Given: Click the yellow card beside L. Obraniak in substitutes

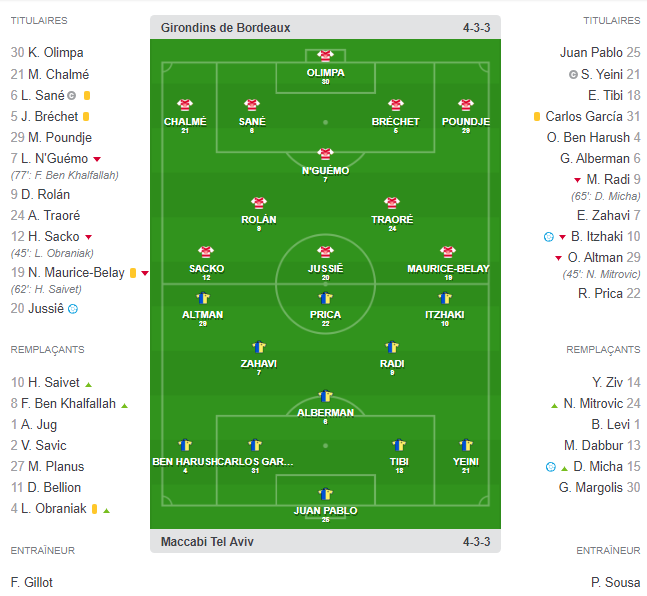Looking at the screenshot, I should [x=93, y=509].
